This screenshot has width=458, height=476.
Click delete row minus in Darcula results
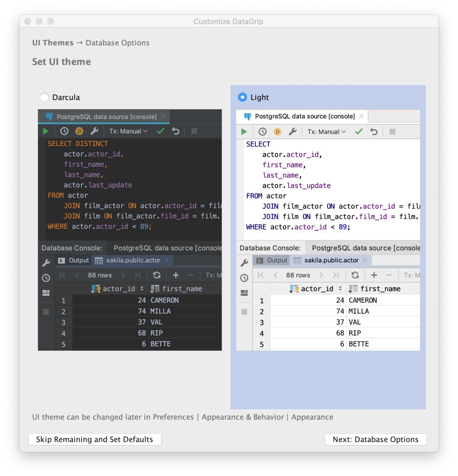pos(191,275)
